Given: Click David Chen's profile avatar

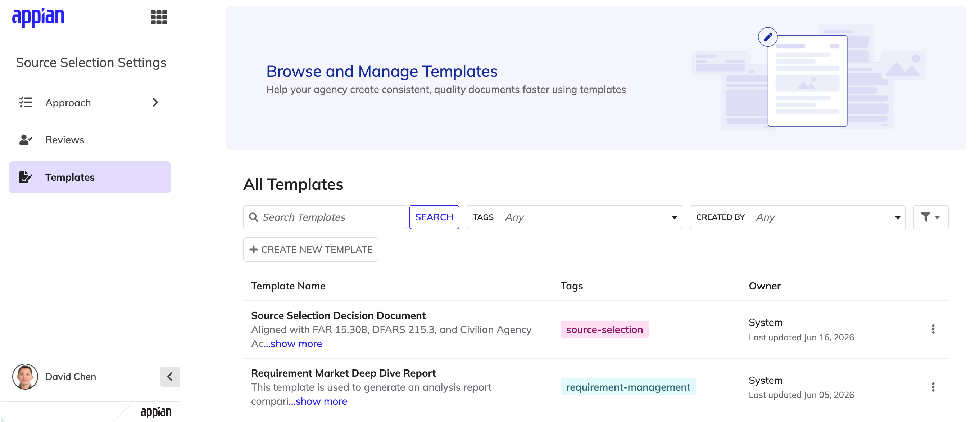Looking at the screenshot, I should tap(25, 376).
